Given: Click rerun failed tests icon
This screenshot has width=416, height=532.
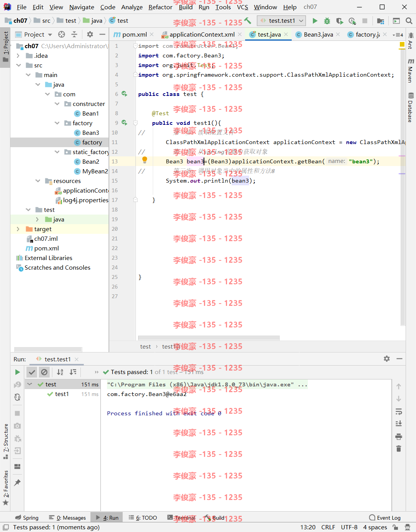Looking at the screenshot, I should [x=17, y=384].
